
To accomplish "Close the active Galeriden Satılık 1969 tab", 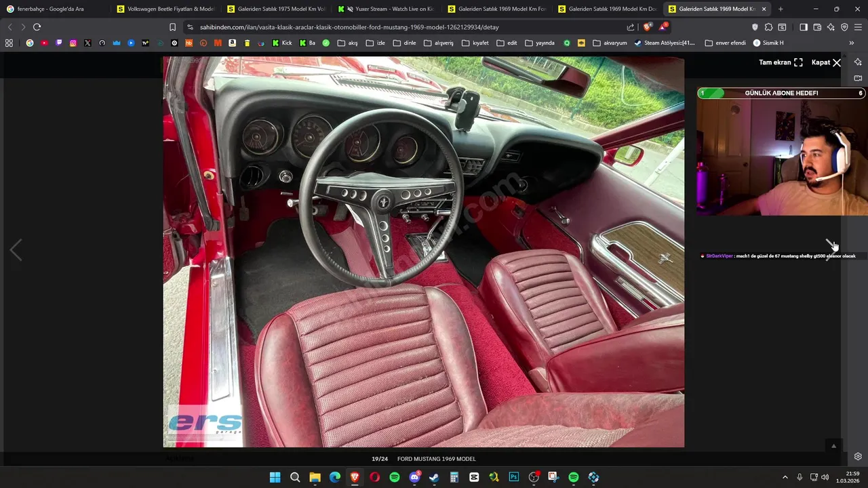I will tap(764, 9).
